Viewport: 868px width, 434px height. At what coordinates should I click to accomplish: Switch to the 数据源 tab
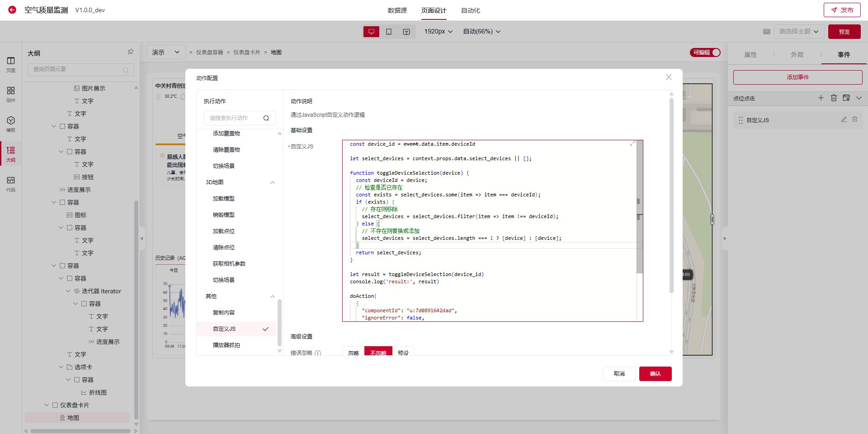[x=397, y=10]
